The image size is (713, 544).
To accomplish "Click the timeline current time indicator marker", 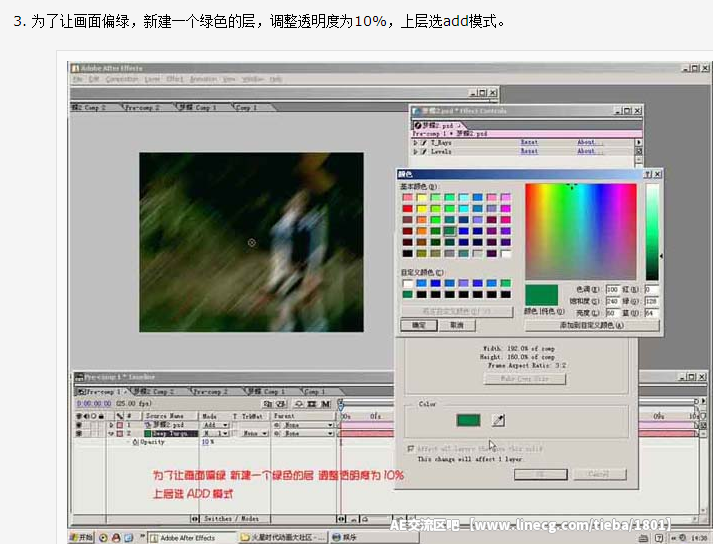I will point(340,404).
